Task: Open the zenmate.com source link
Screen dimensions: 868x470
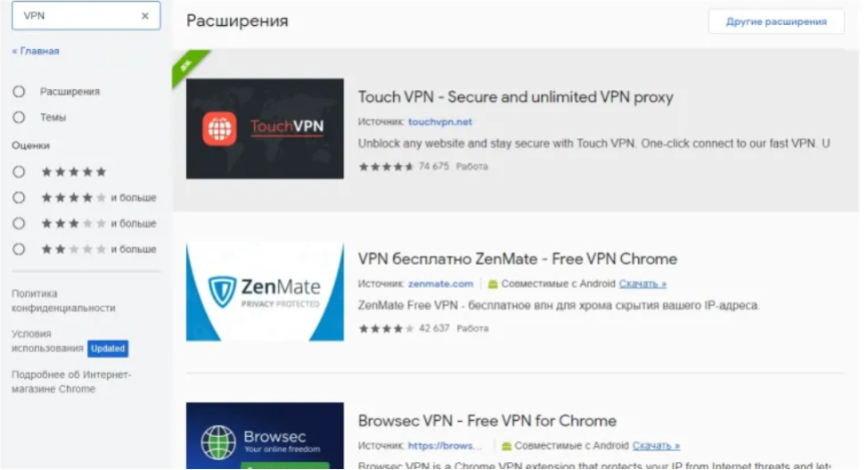Action: tap(440, 284)
